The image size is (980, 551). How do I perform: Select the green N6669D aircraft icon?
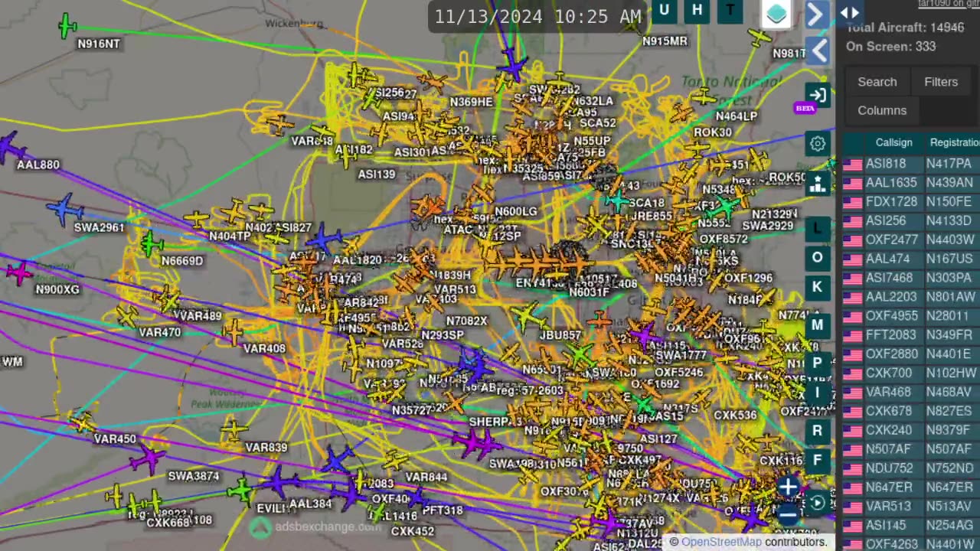coord(152,244)
